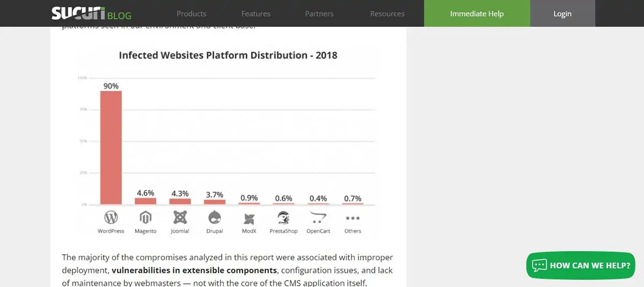Click the Magento logo icon

pos(145,217)
